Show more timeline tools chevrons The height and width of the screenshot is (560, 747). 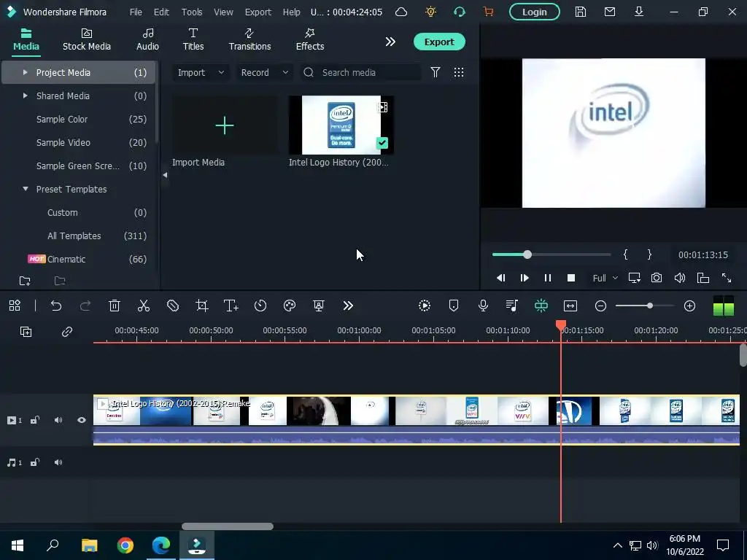[348, 306]
